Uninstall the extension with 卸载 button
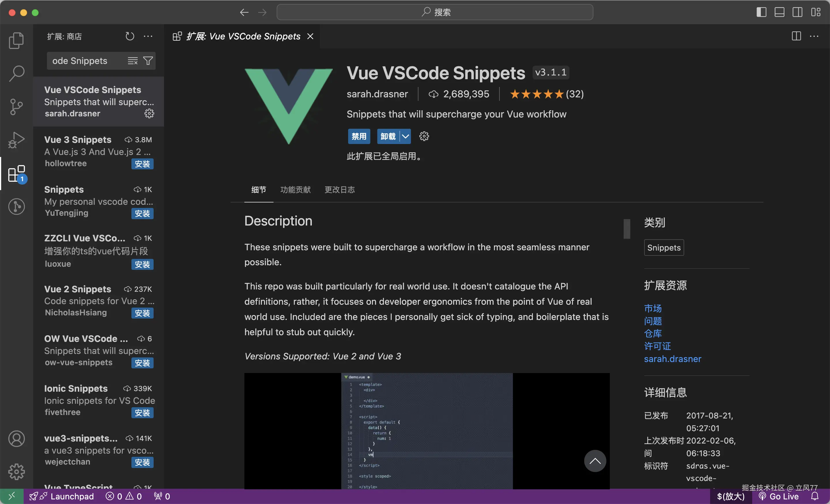 (x=388, y=136)
